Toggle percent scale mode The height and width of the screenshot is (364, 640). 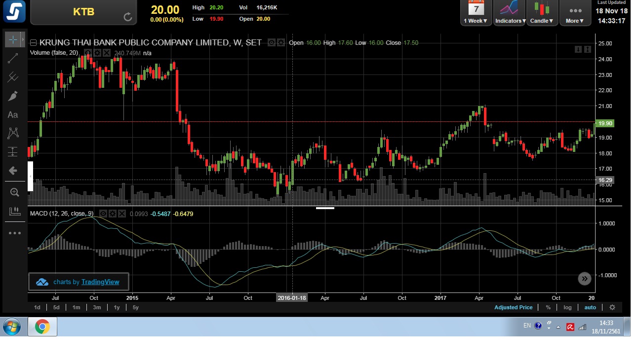[x=548, y=307]
